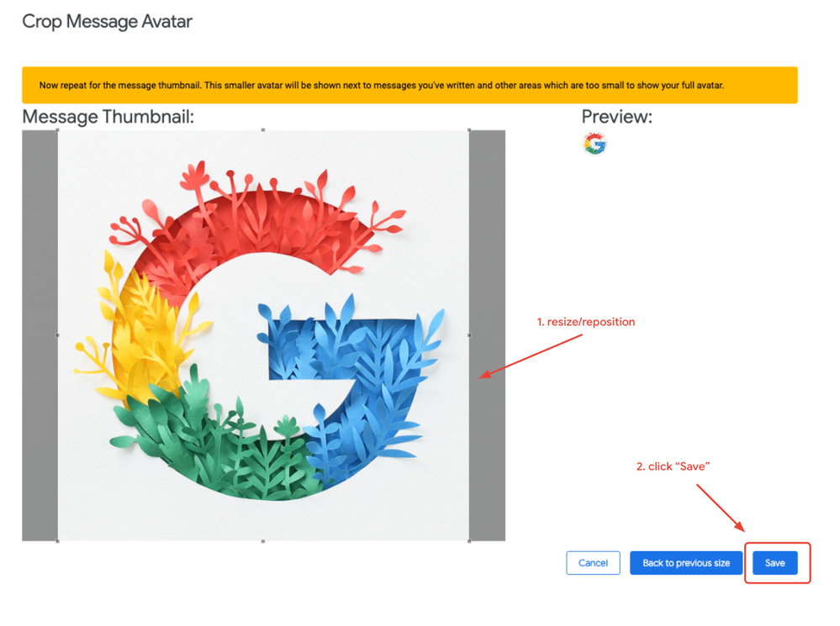Click the right grey masked strip
Viewport: 840px width, 626px height.
point(487,335)
